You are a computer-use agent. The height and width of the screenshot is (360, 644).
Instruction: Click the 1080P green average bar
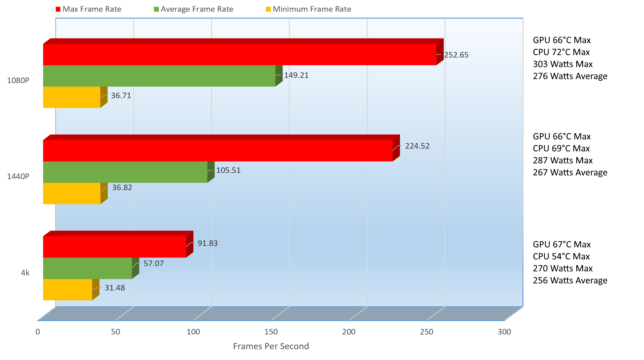(159, 76)
